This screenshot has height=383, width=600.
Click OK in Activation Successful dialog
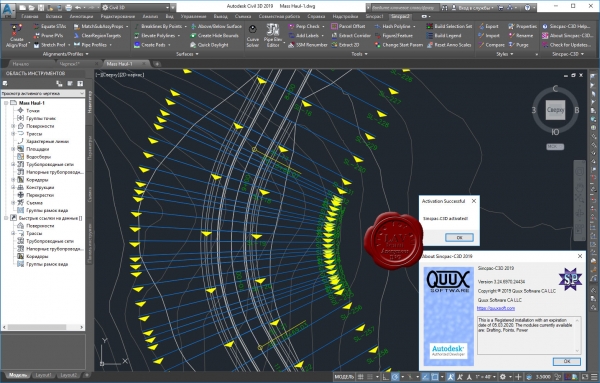(459, 238)
